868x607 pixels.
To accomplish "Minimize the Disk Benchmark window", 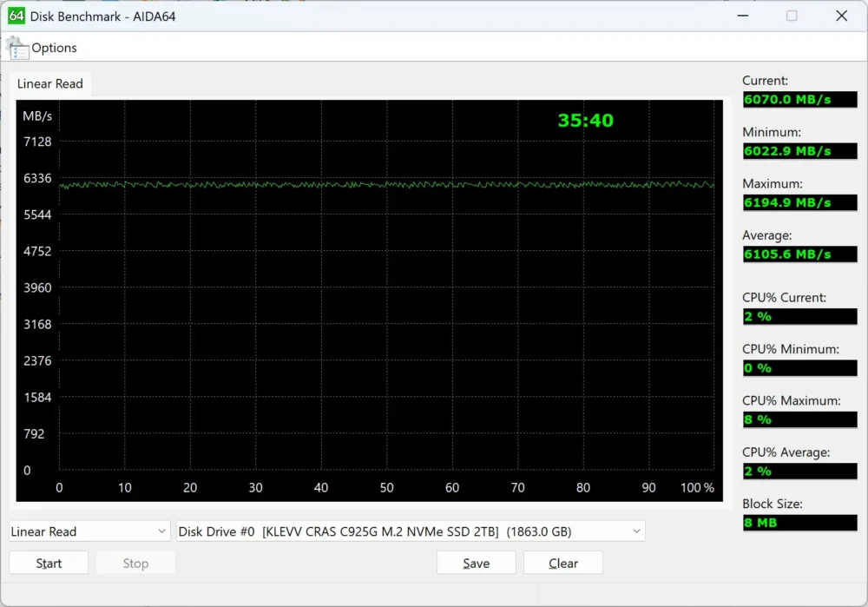I will [743, 16].
